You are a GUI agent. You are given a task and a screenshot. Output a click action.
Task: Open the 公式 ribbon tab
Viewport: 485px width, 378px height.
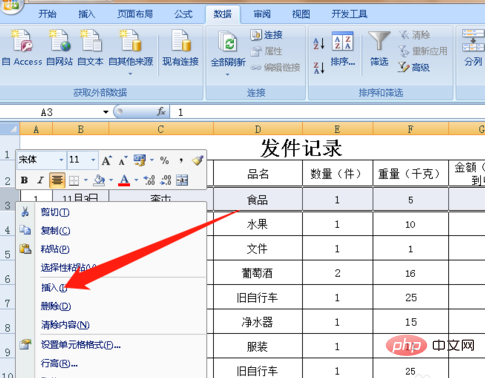[183, 14]
